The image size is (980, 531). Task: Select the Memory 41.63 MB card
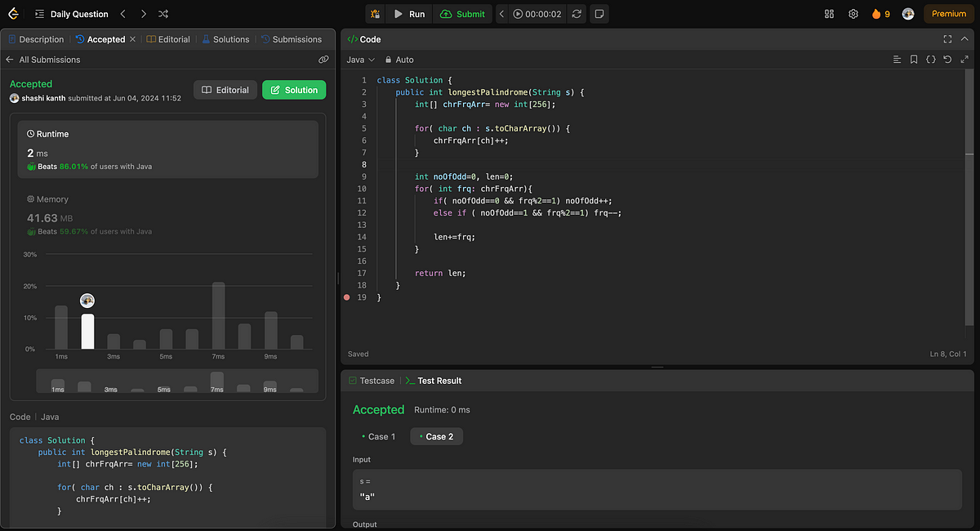(168, 215)
